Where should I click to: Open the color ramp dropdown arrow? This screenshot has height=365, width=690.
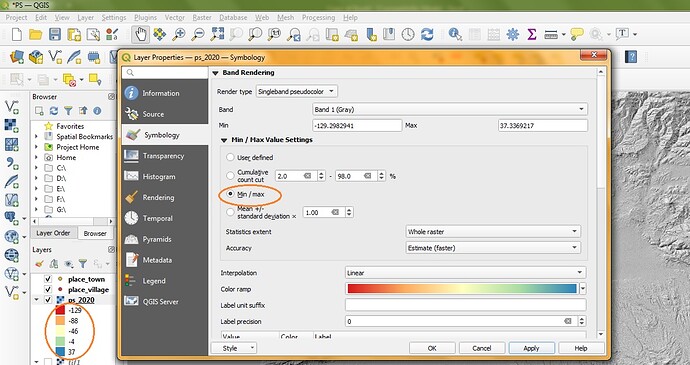point(583,289)
